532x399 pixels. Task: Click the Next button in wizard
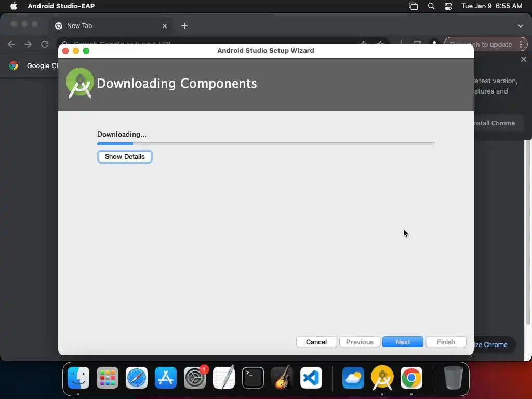(x=403, y=342)
